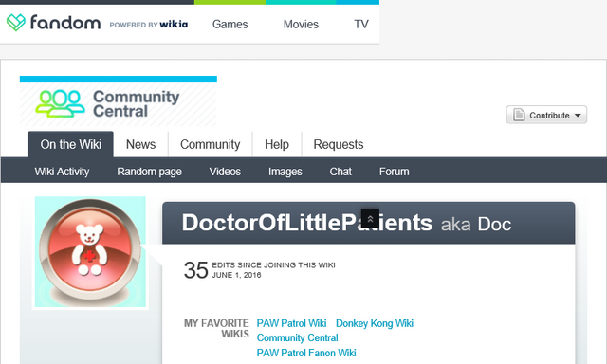Visit the PAW Patrol Fanon Wiki link
Viewport: 607px width, 364px height.
306,353
